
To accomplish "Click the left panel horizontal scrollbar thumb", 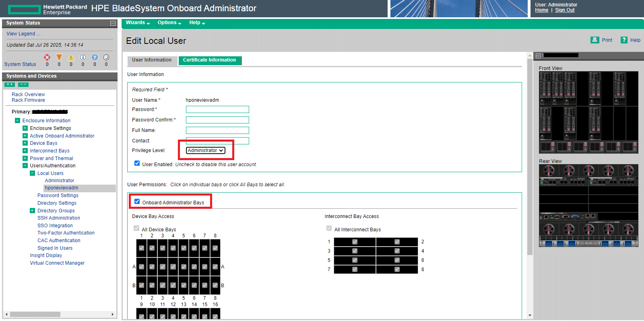I will coord(35,314).
